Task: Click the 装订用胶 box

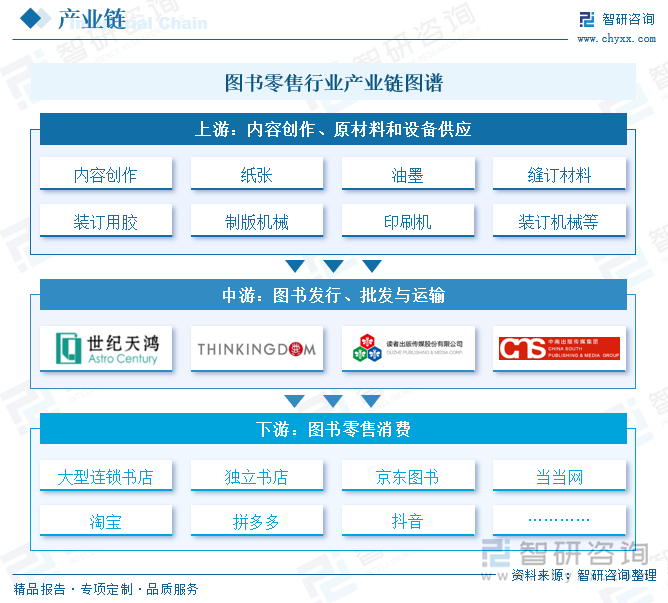Action: coord(106,221)
